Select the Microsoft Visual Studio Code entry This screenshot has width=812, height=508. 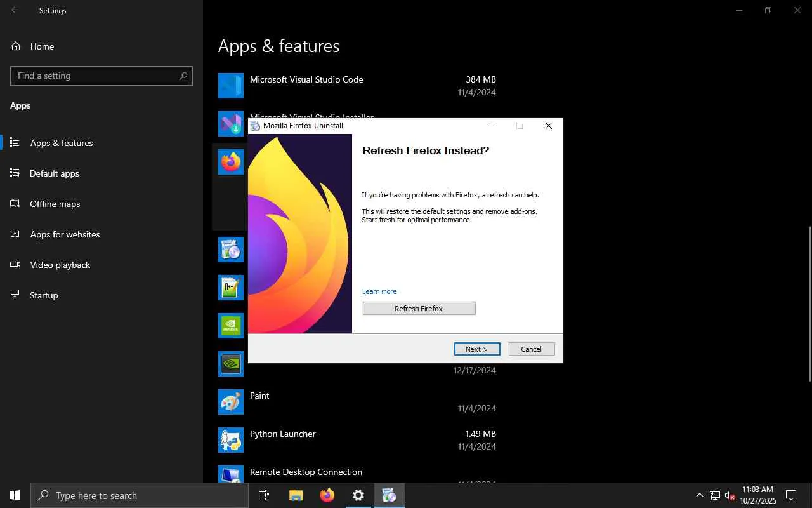tap(357, 86)
